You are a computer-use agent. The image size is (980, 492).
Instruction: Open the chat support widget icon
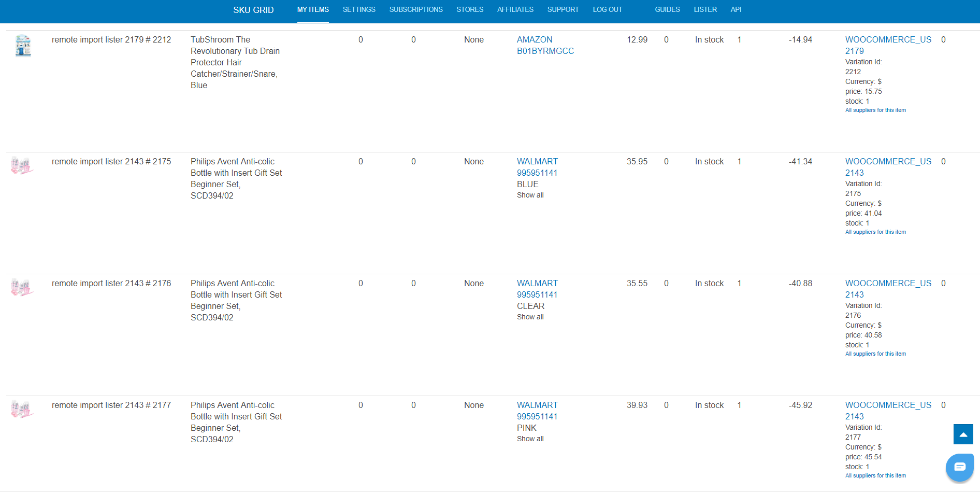coord(960,467)
